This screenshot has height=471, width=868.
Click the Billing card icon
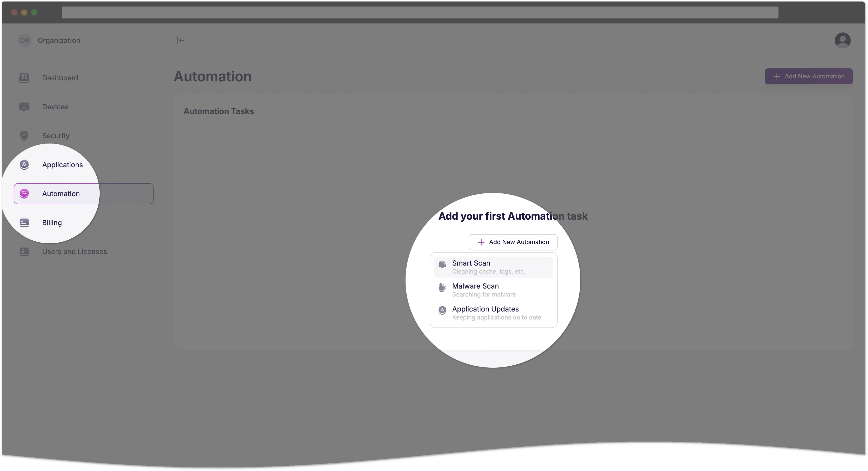pyautogui.click(x=24, y=222)
